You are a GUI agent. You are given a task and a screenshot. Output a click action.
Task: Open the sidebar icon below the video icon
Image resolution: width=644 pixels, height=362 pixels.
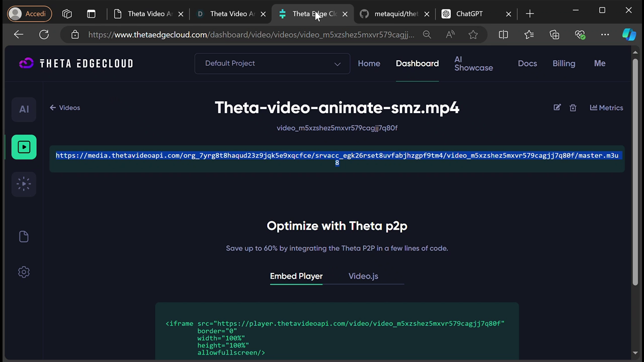[x=24, y=184]
